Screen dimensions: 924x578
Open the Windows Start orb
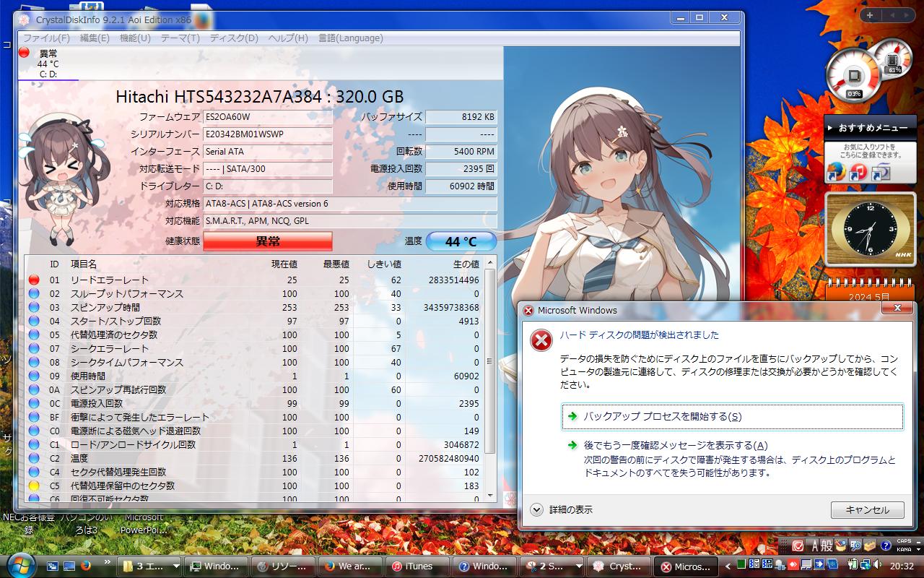(x=20, y=564)
